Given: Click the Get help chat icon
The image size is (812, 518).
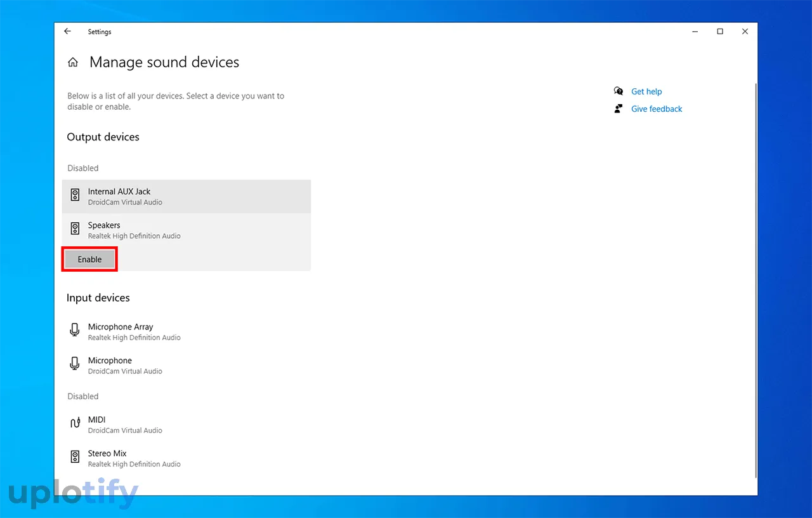Looking at the screenshot, I should click(x=619, y=91).
